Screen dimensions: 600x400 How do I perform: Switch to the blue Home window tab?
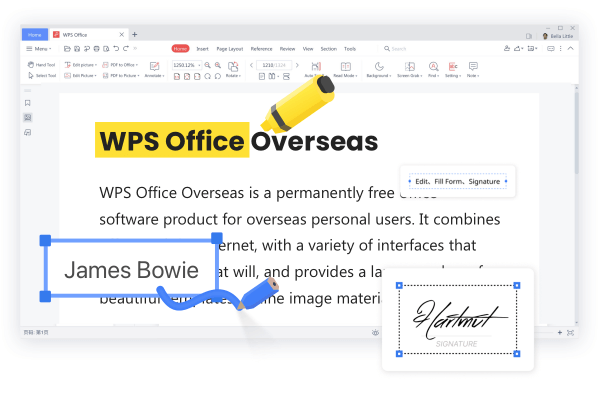35,34
